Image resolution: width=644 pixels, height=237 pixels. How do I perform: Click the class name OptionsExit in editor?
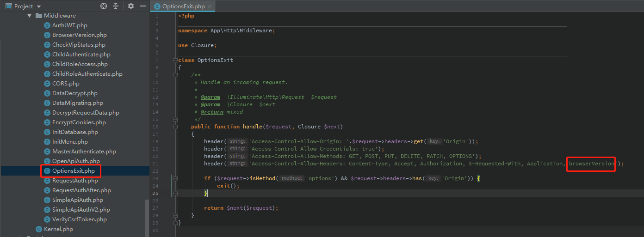(x=215, y=60)
